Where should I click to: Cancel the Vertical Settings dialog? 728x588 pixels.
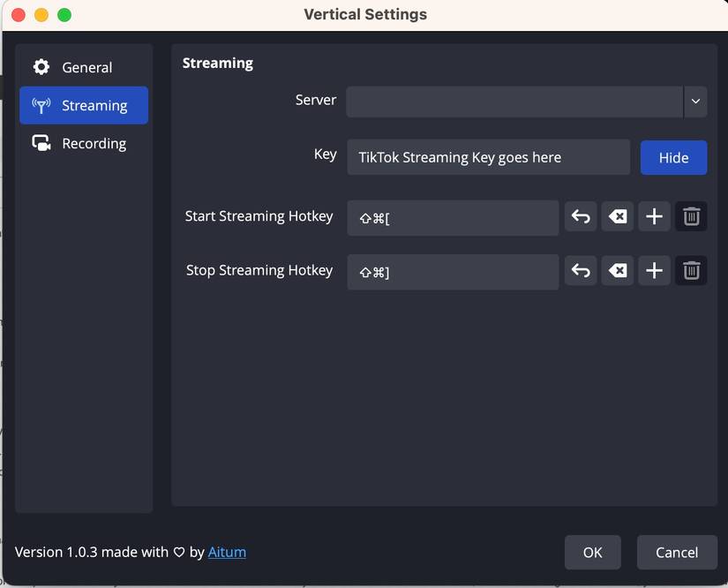click(676, 552)
